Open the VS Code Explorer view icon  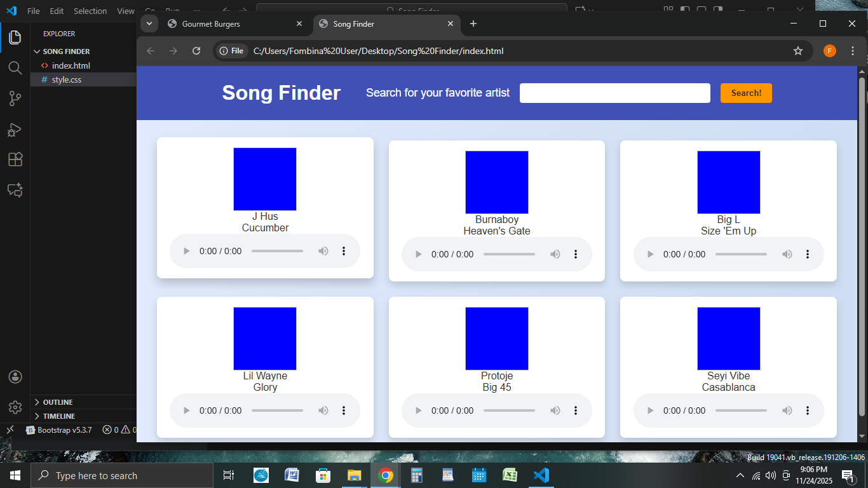15,37
